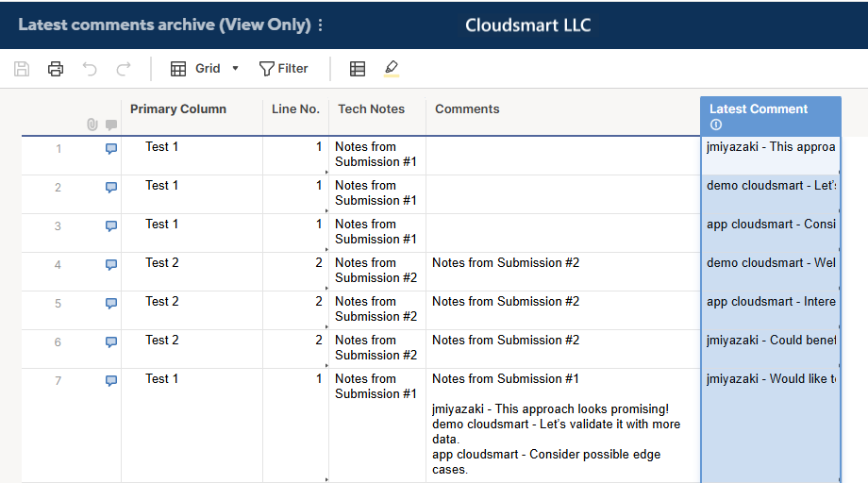The image size is (868, 483).
Task: Click 'jmiyazaki - Would like' latest comment cell
Action: pos(771,425)
